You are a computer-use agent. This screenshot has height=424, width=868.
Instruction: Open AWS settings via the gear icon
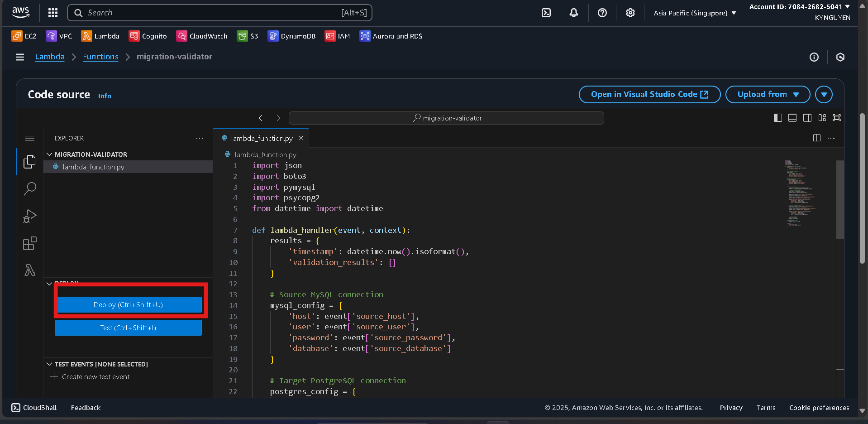630,13
